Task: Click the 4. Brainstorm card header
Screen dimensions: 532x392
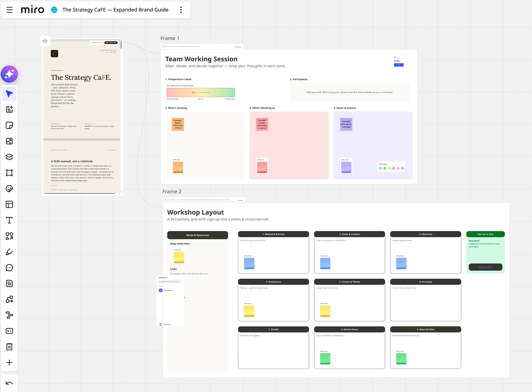Action: tap(273, 282)
